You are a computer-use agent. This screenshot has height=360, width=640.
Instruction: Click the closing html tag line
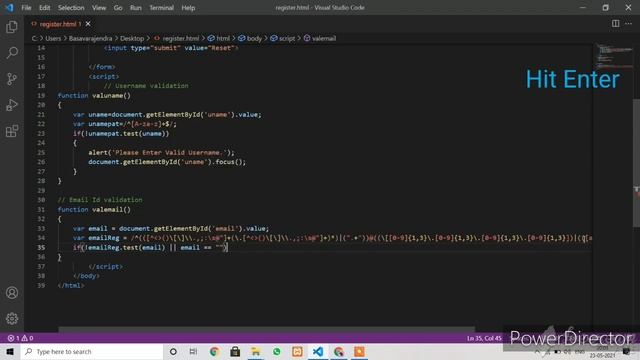(x=71, y=286)
